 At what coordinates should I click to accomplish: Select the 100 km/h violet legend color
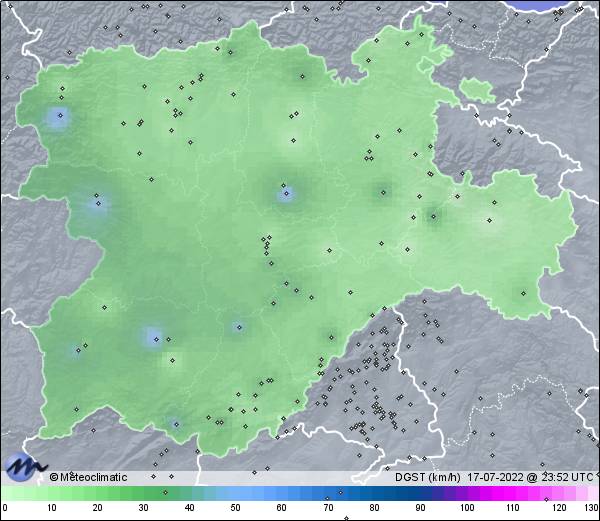465,494
